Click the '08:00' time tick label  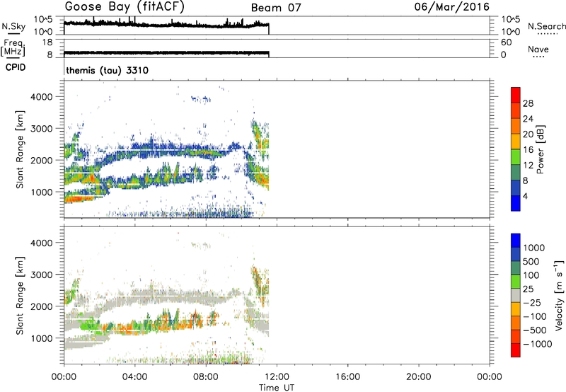(x=206, y=377)
